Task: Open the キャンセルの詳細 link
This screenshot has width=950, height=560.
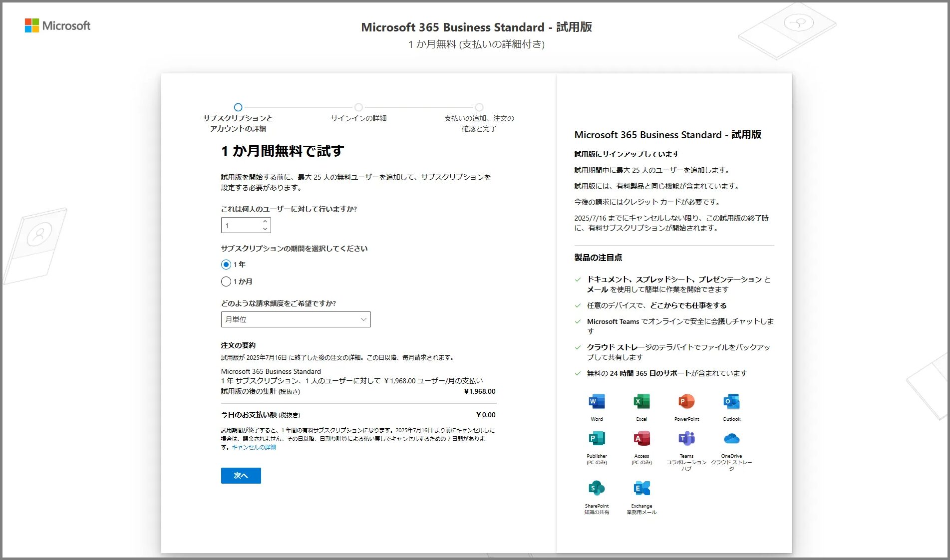Action: click(x=254, y=447)
